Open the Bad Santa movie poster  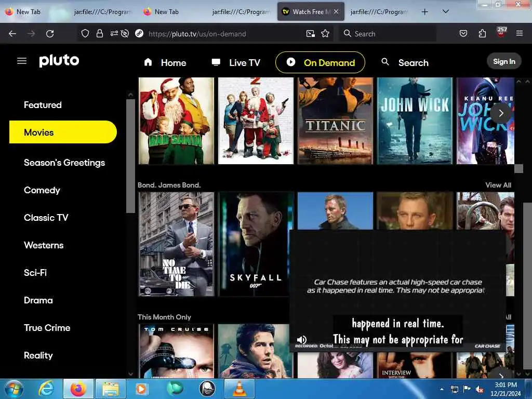176,121
